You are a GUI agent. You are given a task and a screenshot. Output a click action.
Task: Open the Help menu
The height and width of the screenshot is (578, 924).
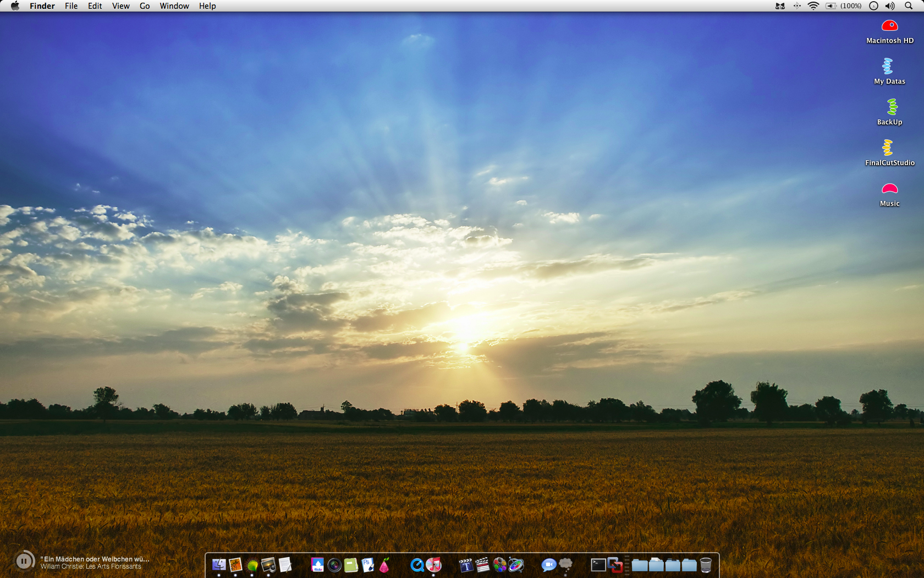click(207, 6)
